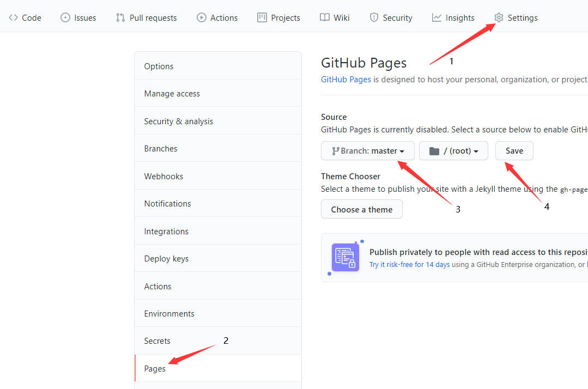Click the Code brackets icon

coord(13,17)
